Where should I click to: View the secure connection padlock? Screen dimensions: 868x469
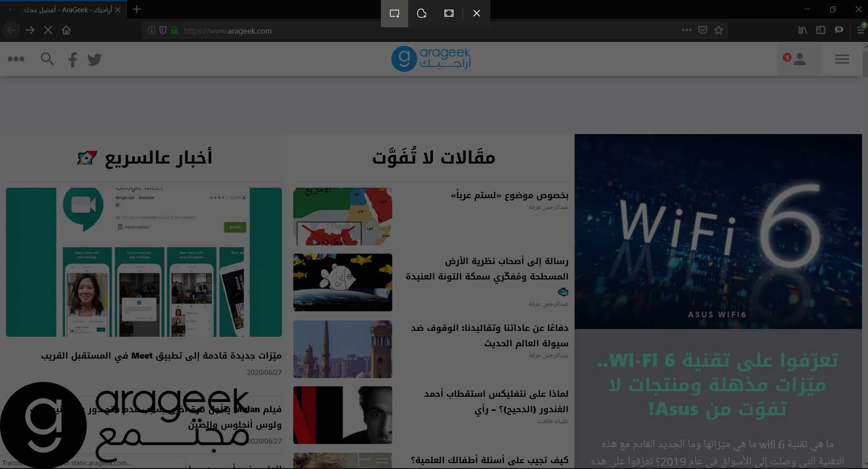tap(174, 30)
